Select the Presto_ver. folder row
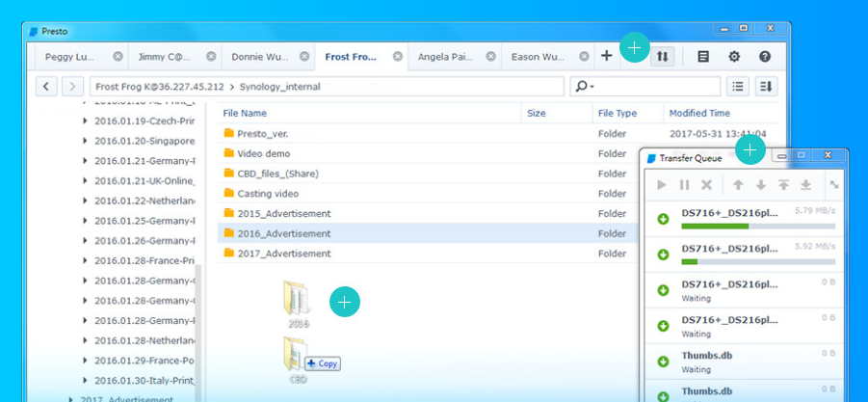 click(x=498, y=133)
